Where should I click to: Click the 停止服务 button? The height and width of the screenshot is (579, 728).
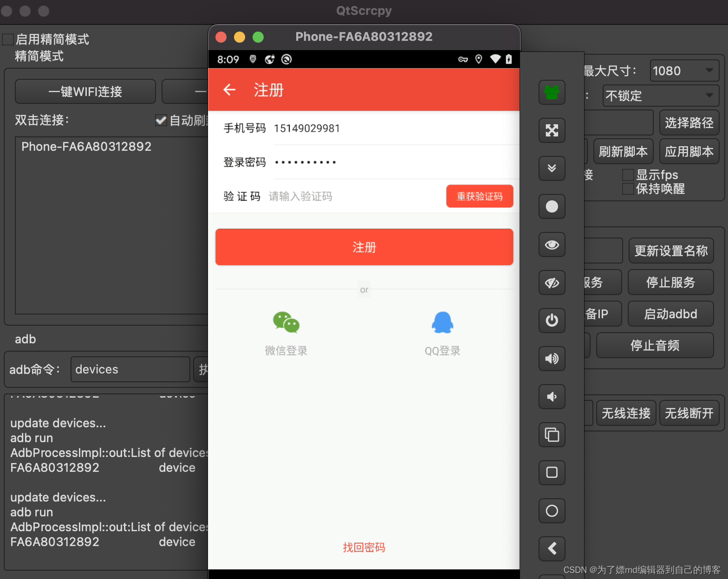click(x=670, y=282)
